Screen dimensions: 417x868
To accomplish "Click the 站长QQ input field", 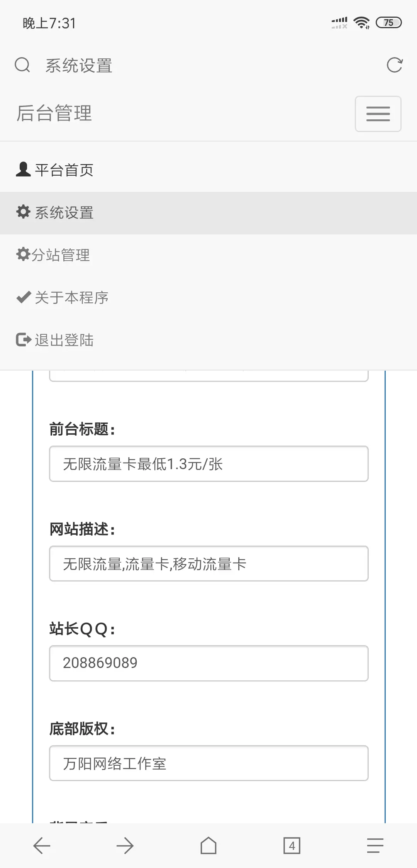I will [x=208, y=663].
